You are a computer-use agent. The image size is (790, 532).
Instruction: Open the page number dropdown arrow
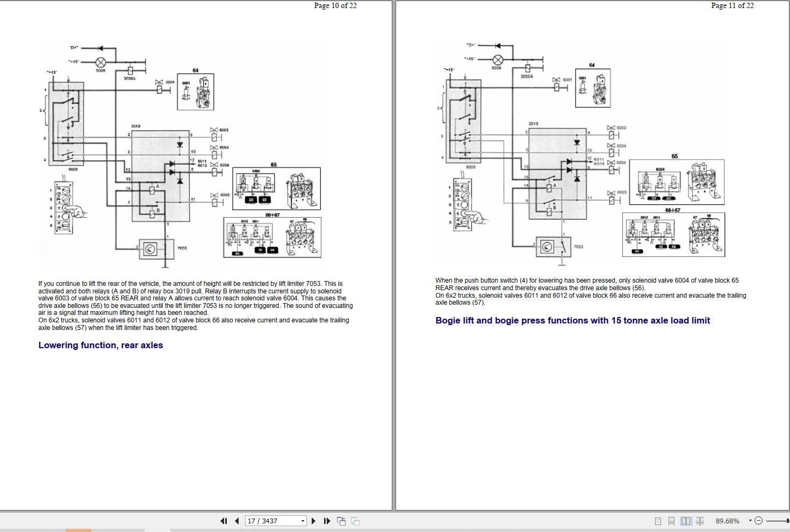click(303, 521)
